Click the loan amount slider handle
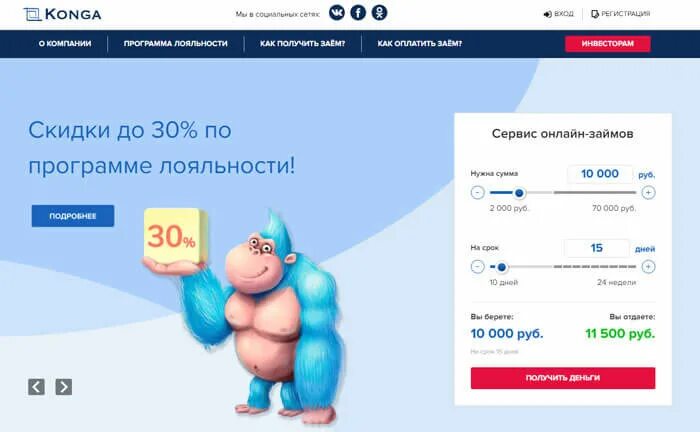The image size is (700, 432). coord(519,193)
